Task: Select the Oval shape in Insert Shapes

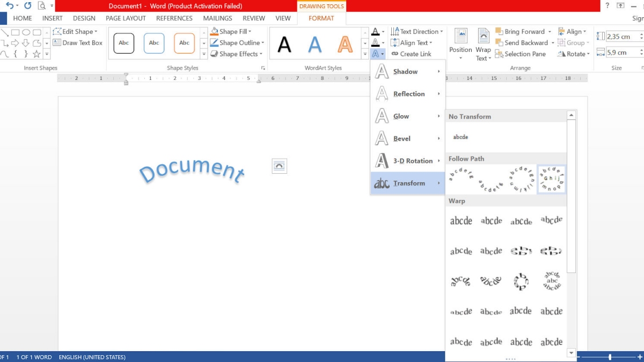Action: tap(26, 32)
